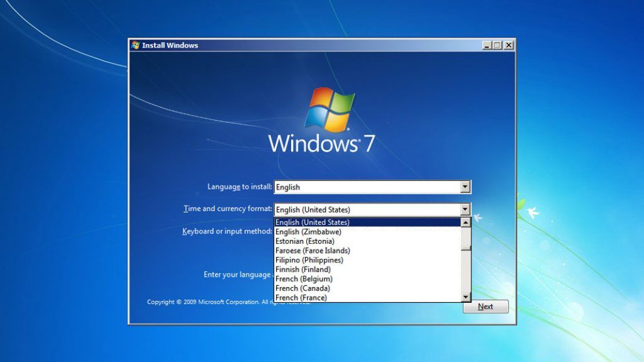Choose French (Canada) format option
Image resolution: width=644 pixels, height=362 pixels.
(303, 288)
